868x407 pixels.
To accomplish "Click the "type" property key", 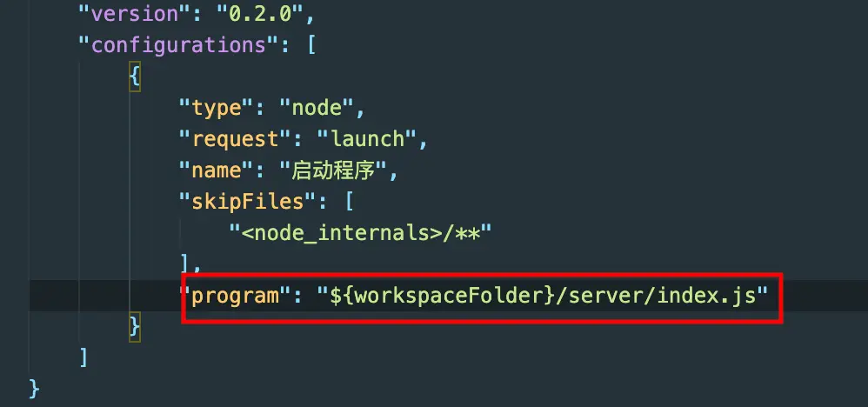I will [x=217, y=108].
